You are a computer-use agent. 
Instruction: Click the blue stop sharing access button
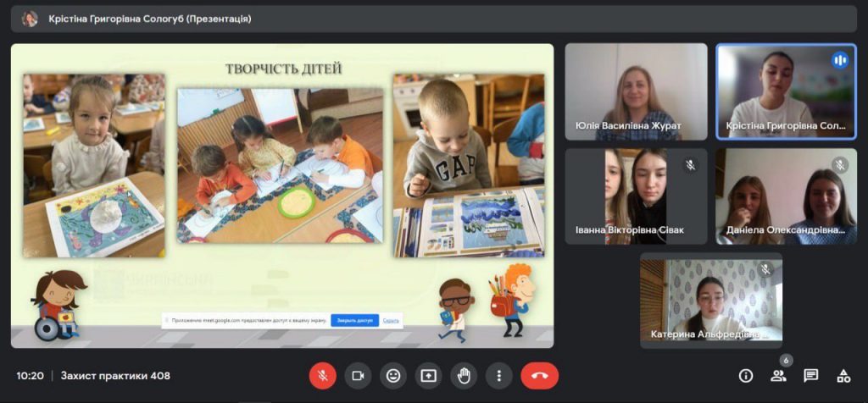(x=355, y=321)
